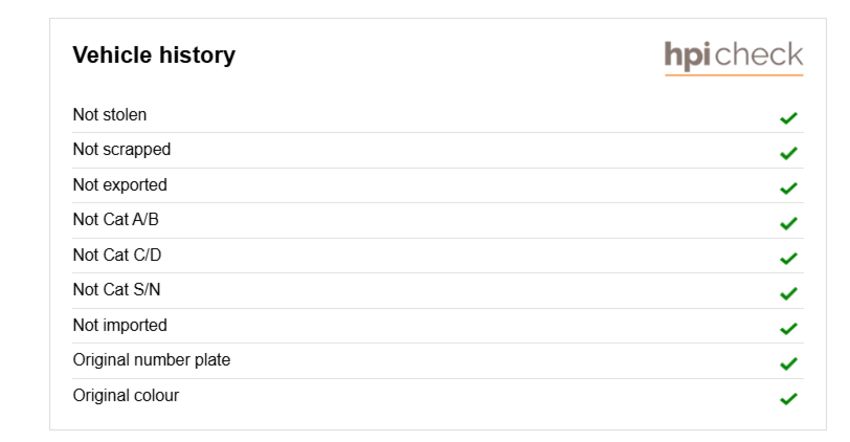Click the checkmark for Not Cat C/D
The width and height of the screenshot is (850, 442).
coord(788,258)
